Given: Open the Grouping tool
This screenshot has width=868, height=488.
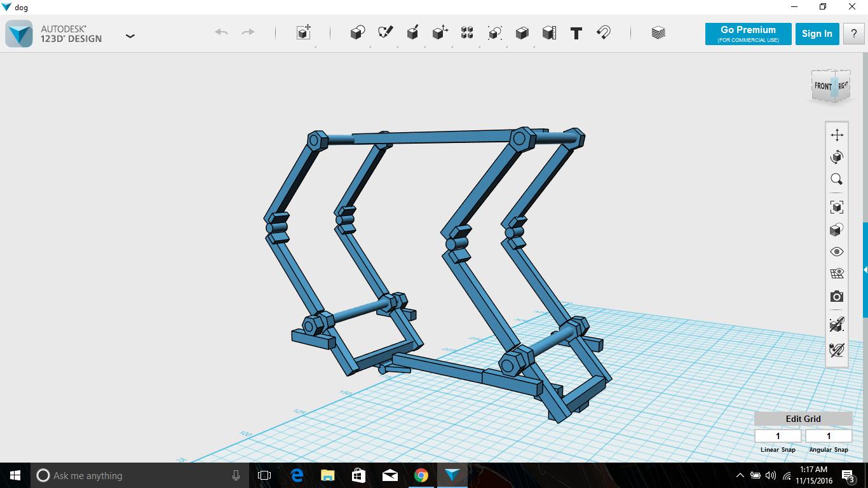Looking at the screenshot, I should (494, 33).
